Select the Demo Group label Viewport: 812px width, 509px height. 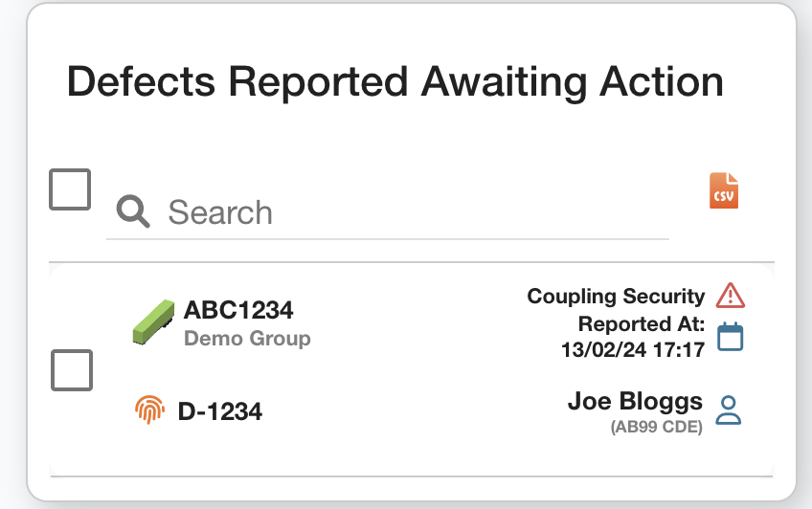pyautogui.click(x=247, y=338)
